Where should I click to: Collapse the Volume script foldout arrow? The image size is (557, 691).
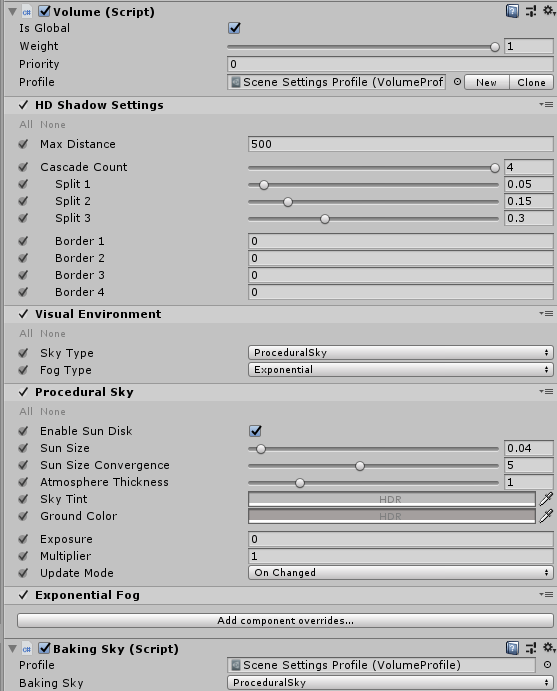point(12,11)
